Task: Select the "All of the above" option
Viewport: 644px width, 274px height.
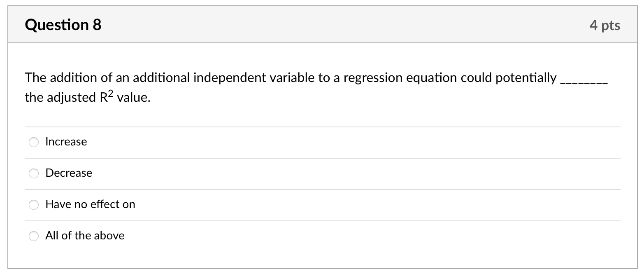Action: point(34,236)
